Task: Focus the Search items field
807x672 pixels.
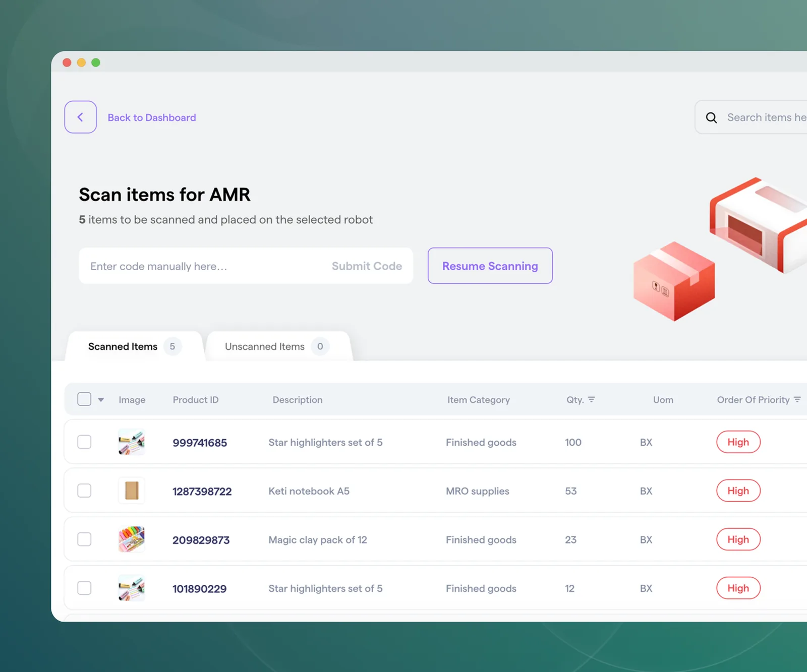Action: 751,117
